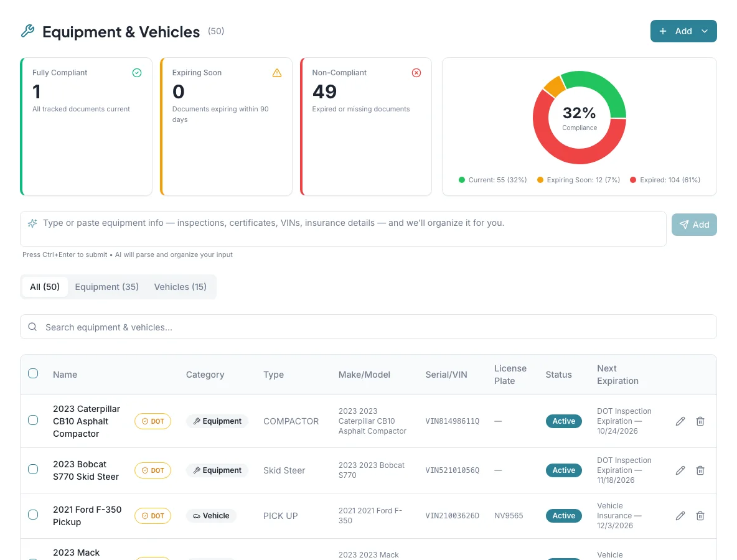Image resolution: width=737 pixels, height=560 pixels.
Task: Click Active status badge on Caterpillar row
Action: pos(563,421)
